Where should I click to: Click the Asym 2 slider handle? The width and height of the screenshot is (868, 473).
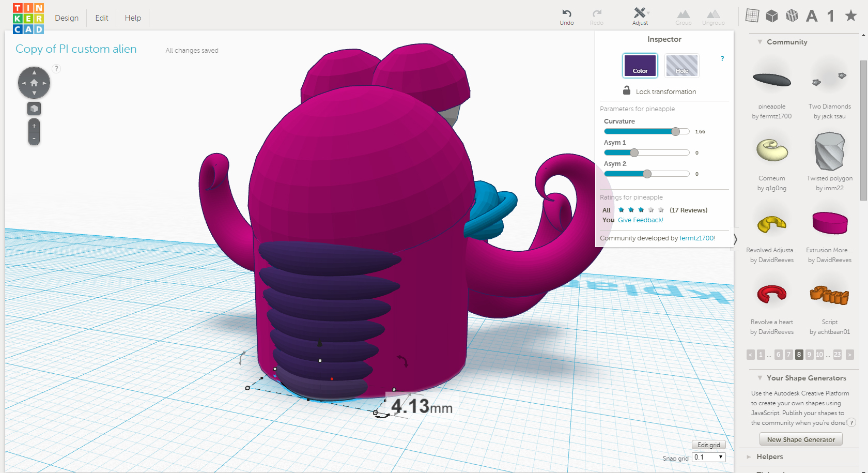tap(647, 174)
